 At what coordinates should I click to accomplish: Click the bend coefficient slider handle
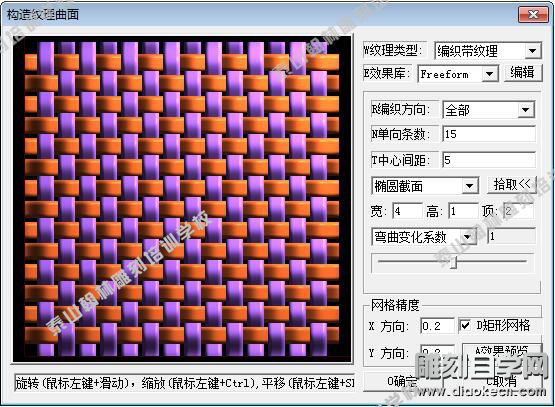tap(453, 262)
